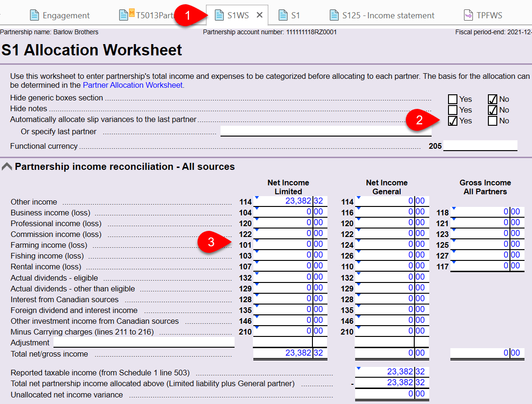Select Farming gross income line 125 amount

click(487, 244)
